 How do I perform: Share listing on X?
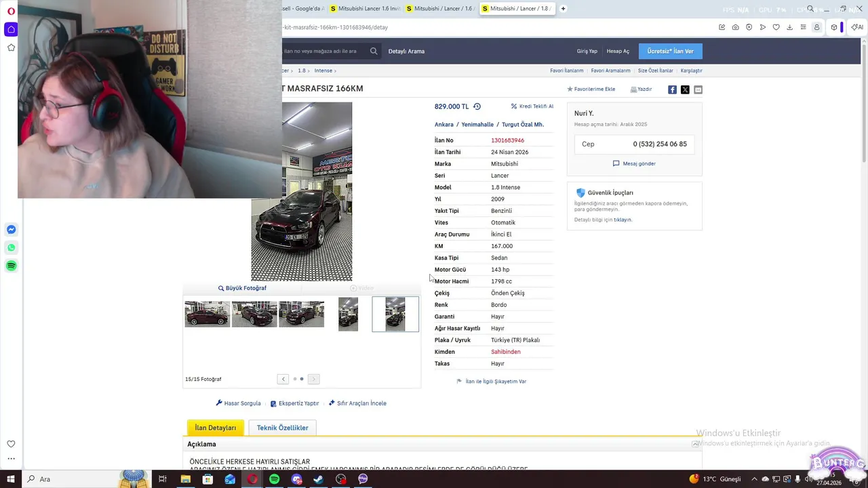coord(685,89)
